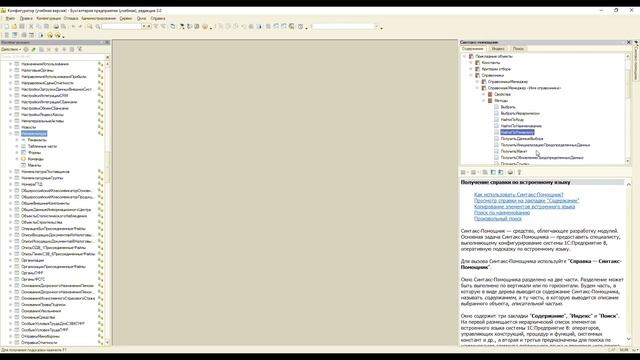Select ПолучитьДанныеВыбора in help tree
Image resolution: width=640 pixels, height=360 pixels.
coord(522,139)
